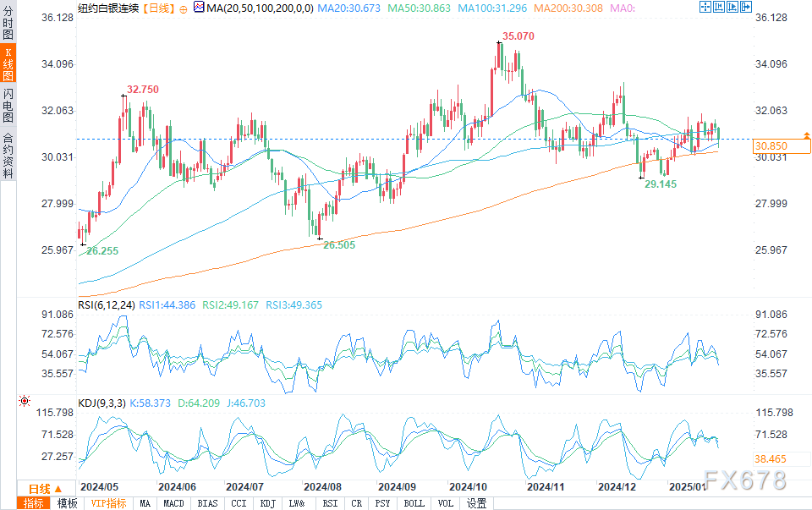Select the BOLL indicator tab
This screenshot has width=812, height=510.
[414, 503]
